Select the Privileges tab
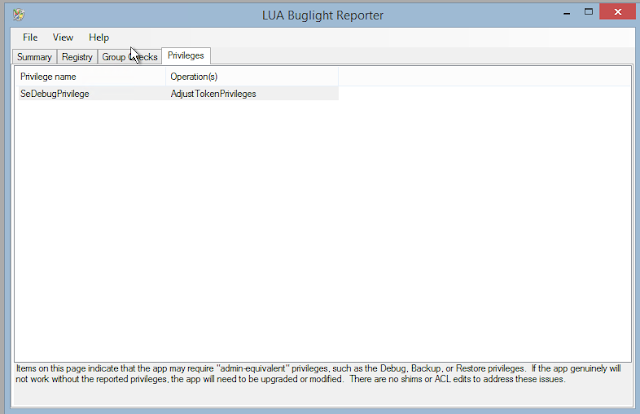This screenshot has width=640, height=414. 186,56
